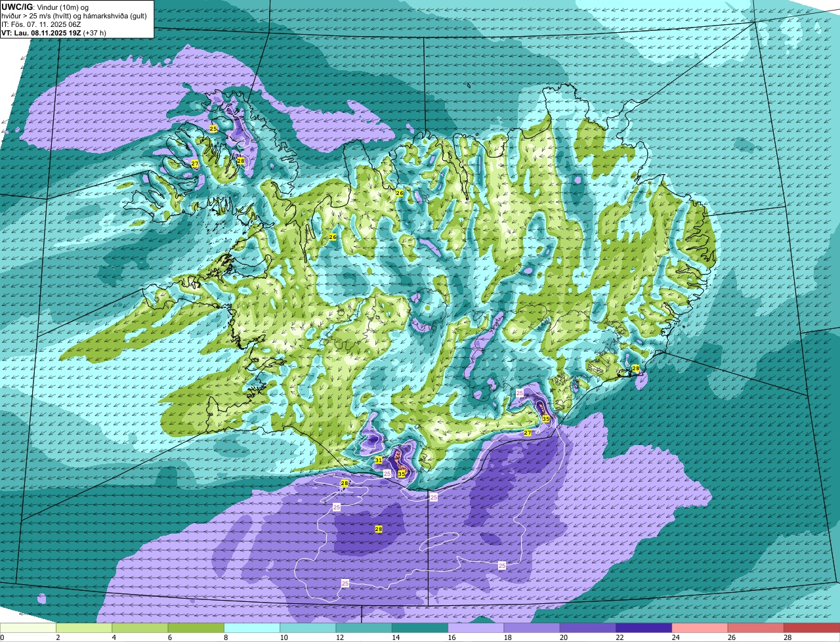Select legend tick label "6"
This screenshot has height=642, width=840.
[169, 637]
